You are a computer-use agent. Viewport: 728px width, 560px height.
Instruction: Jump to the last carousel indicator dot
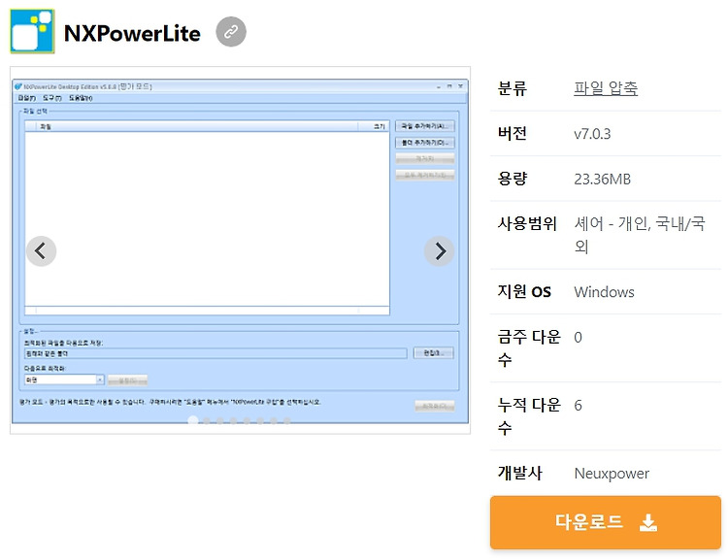tap(287, 421)
